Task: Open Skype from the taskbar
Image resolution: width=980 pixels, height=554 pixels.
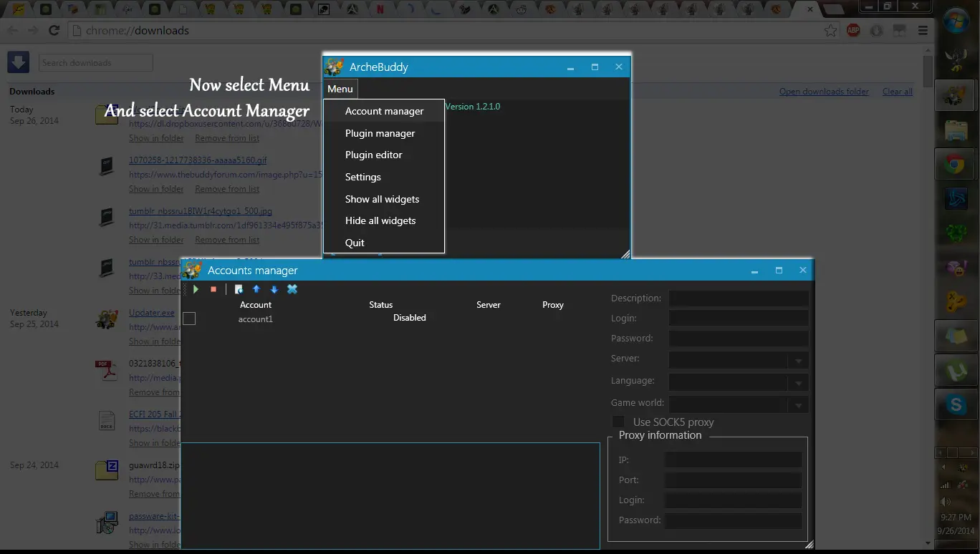Action: (x=956, y=405)
